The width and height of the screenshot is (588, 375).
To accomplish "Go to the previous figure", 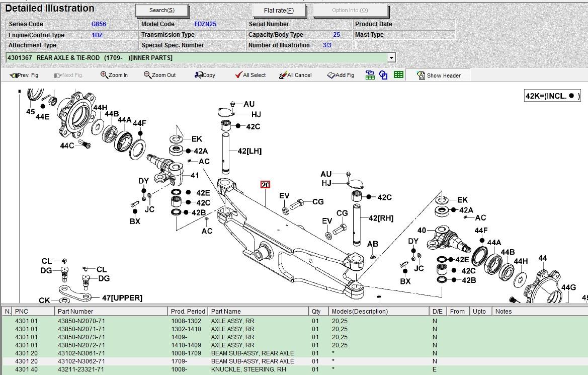I will [x=24, y=75].
